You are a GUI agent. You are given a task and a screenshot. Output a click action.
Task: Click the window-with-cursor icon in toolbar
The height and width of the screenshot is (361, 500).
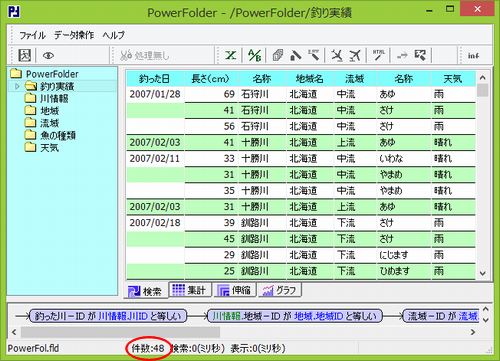[420, 55]
